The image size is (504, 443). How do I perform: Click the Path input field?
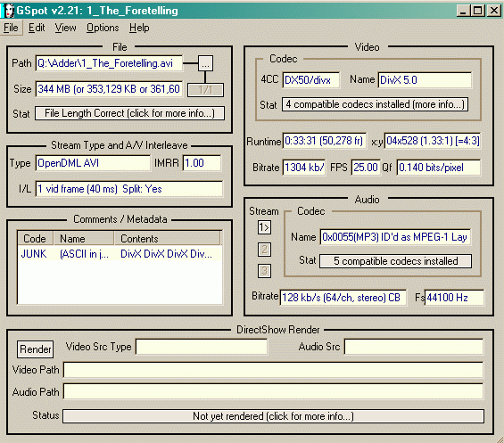[x=109, y=63]
